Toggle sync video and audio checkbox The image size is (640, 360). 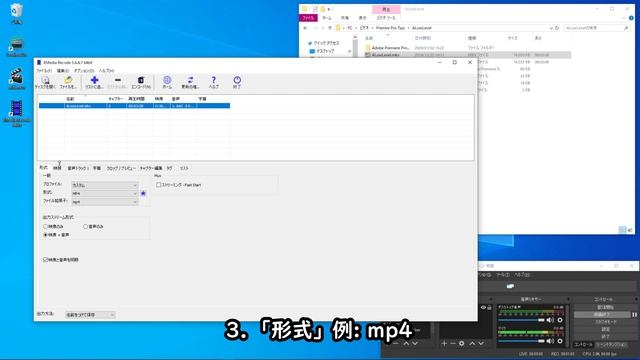click(x=45, y=260)
